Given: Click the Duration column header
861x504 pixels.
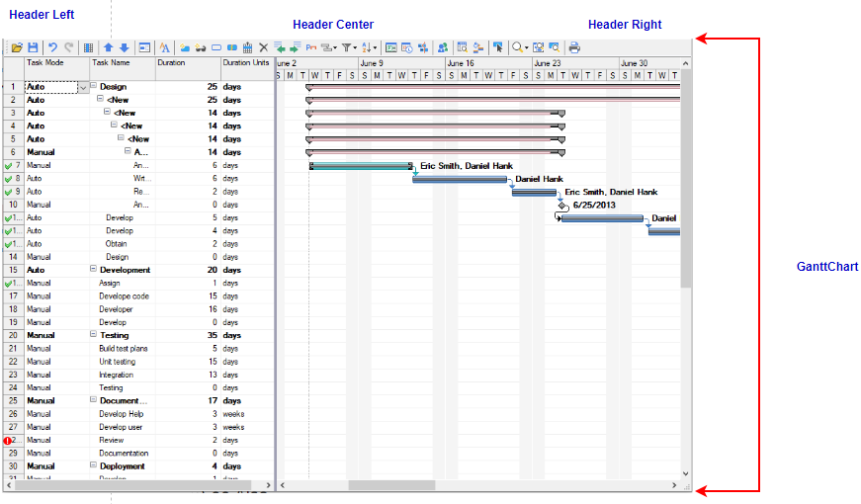Looking at the screenshot, I should click(187, 62).
